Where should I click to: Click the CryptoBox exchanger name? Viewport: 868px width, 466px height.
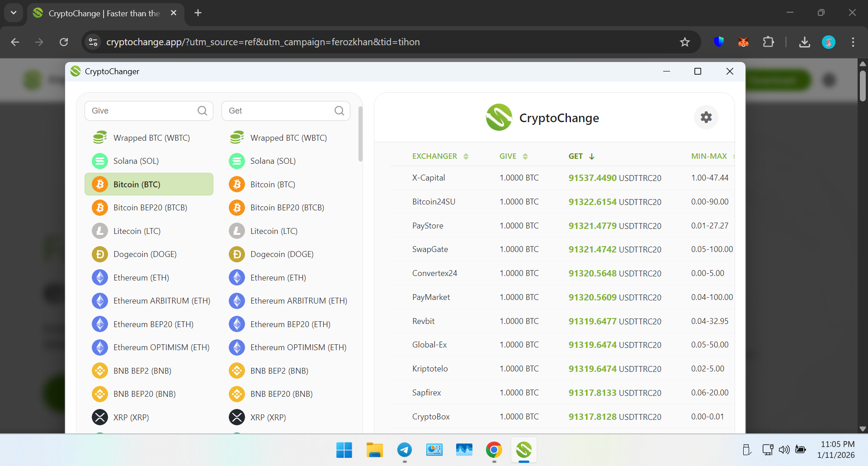point(431,417)
